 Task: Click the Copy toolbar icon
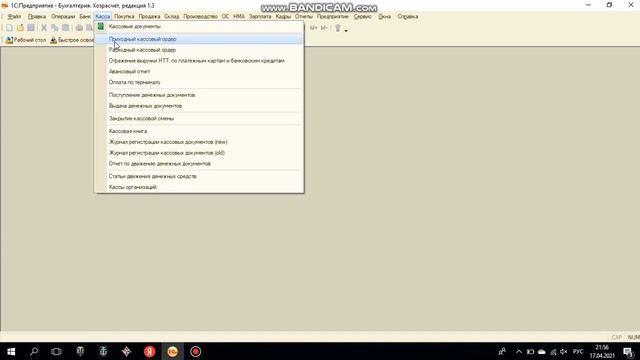[x=54, y=28]
